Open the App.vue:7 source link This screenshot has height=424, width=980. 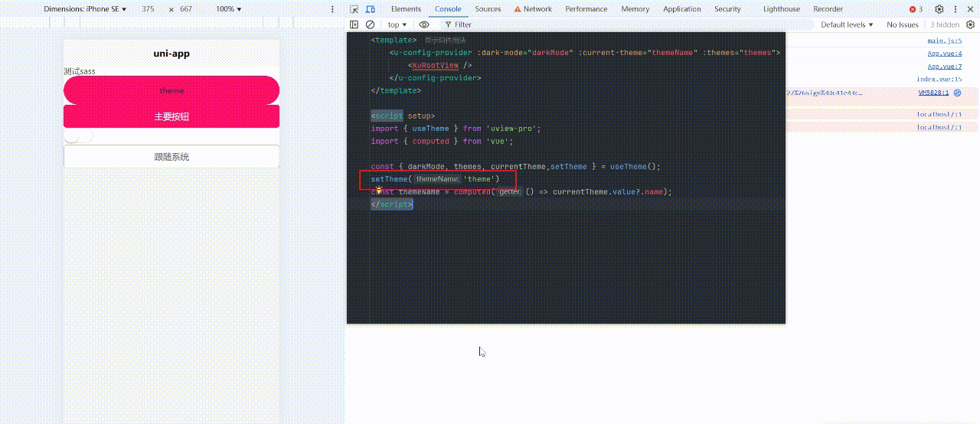944,67
